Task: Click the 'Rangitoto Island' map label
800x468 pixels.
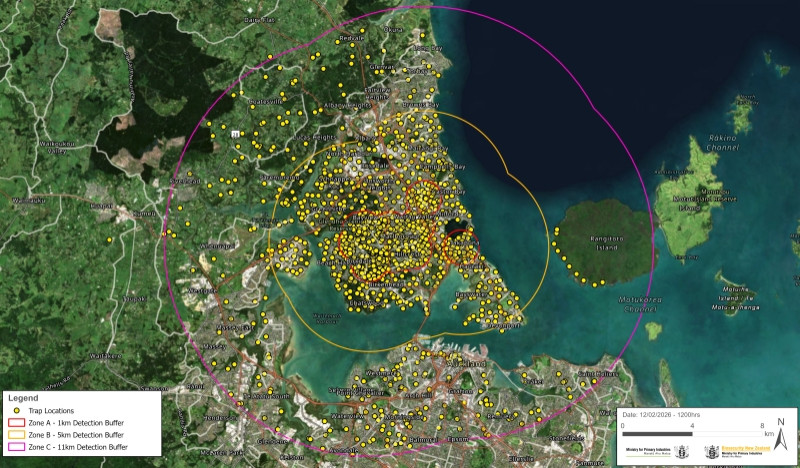Action: [x=607, y=243]
